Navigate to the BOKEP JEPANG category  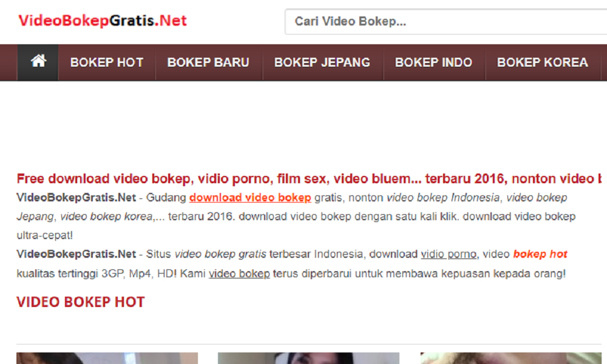click(x=322, y=61)
